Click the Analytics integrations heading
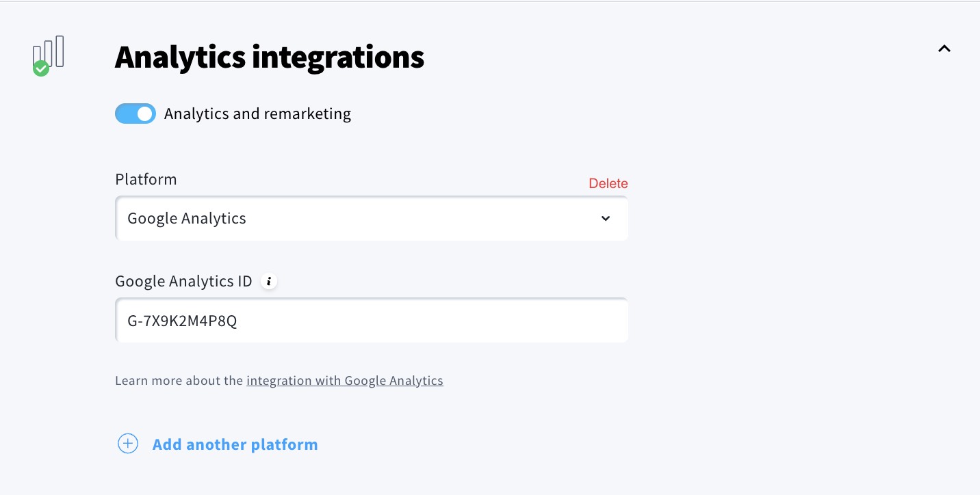The width and height of the screenshot is (980, 495). [270, 57]
